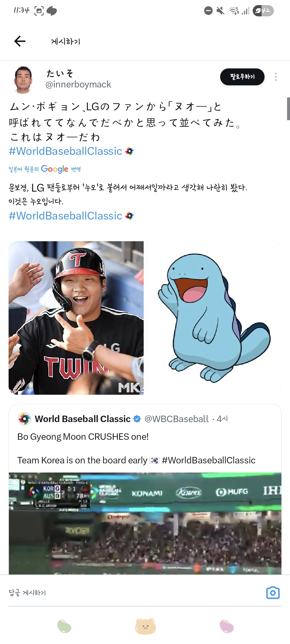Screen dimensions: 290x644
Task: Open the quoted @WBCBaseball handle
Action: 176,419
